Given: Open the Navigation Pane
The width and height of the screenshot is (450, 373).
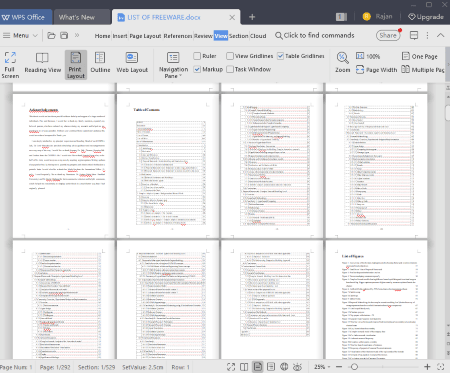Looking at the screenshot, I should 173,65.
